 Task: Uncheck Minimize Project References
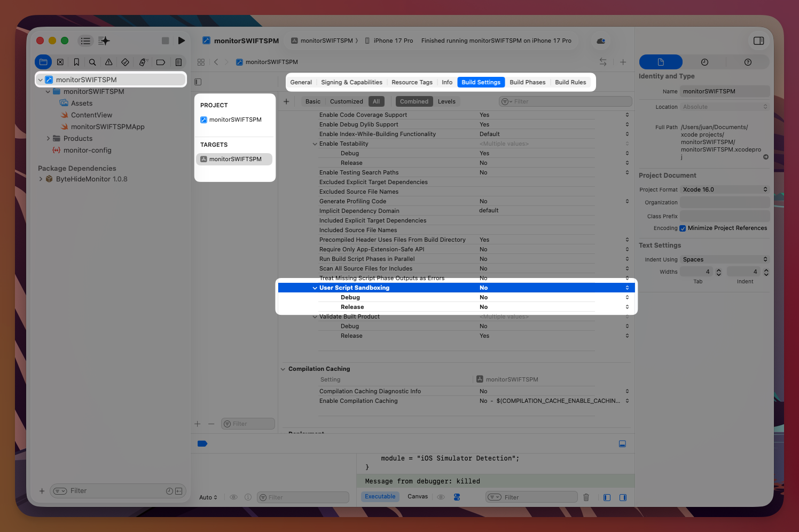coord(683,228)
